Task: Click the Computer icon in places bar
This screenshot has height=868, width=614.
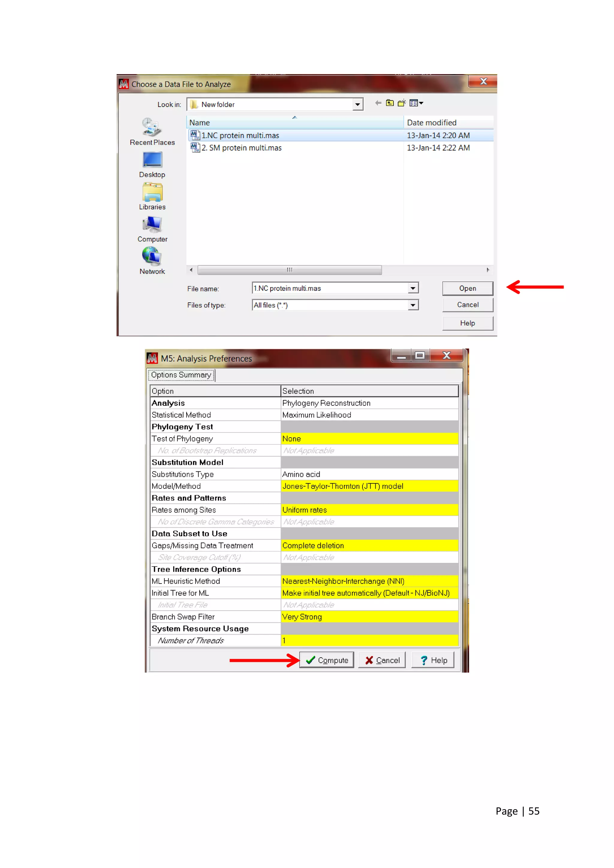Action: click(152, 224)
